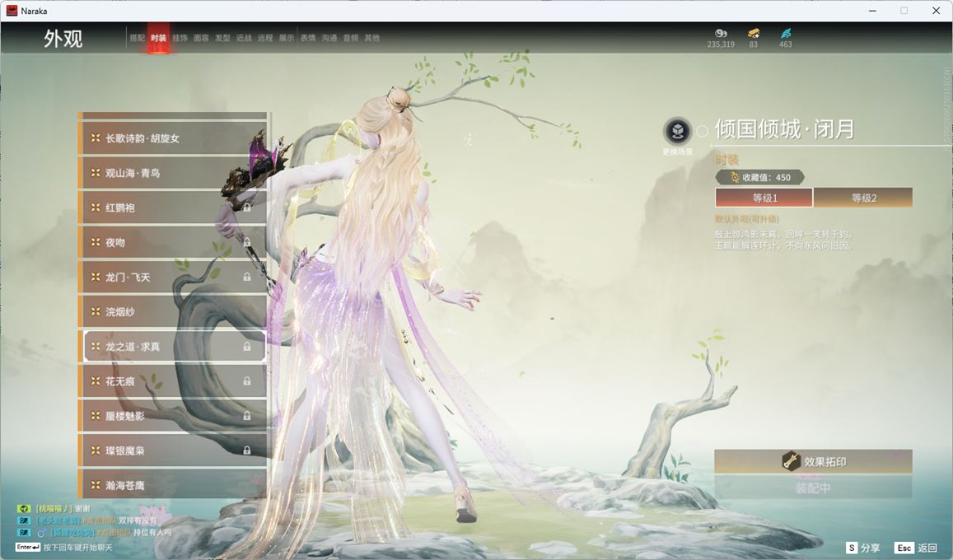Screen dimensions: 953x560
Task: Click the recruit icon before 双排有没有 message
Action: tap(24, 520)
